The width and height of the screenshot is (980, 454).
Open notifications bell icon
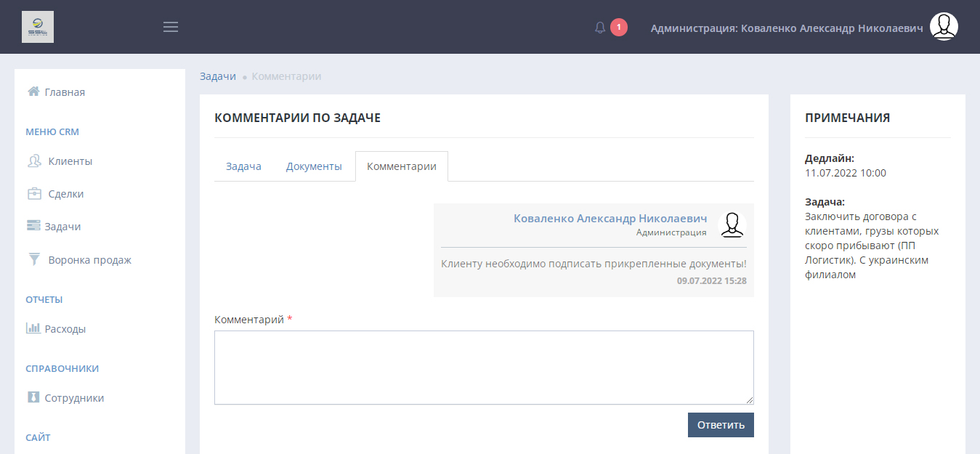click(x=600, y=28)
